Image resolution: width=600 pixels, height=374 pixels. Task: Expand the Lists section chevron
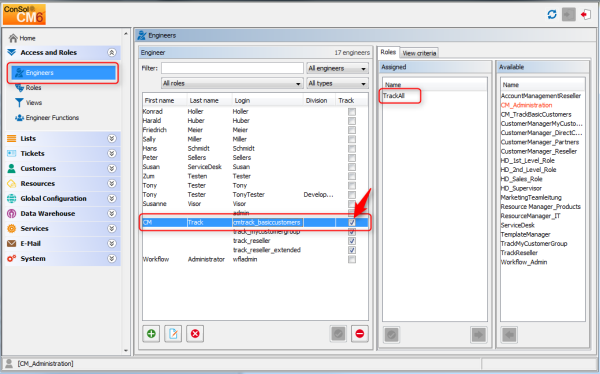coord(112,139)
